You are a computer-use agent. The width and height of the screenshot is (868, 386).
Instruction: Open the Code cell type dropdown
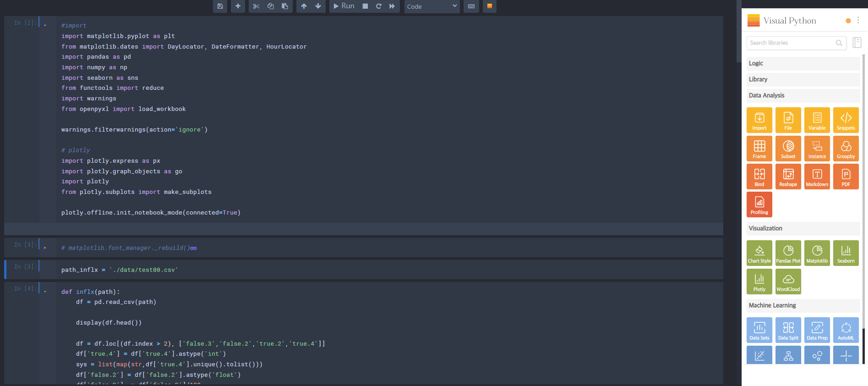[432, 6]
